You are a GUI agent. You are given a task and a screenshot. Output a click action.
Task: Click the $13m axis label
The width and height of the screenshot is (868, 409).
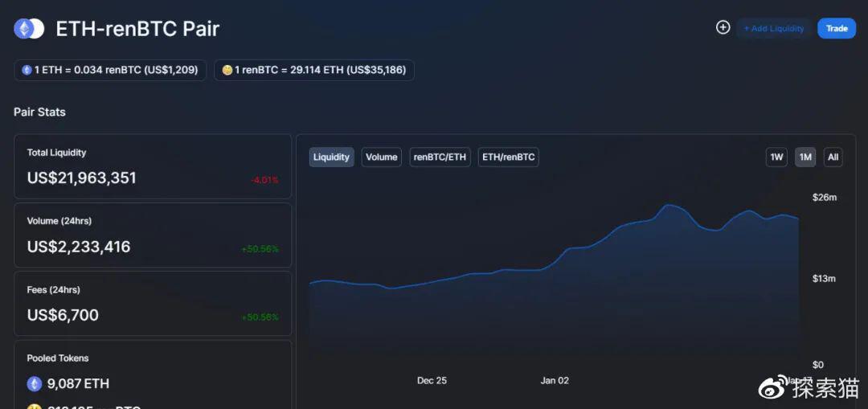click(x=824, y=278)
